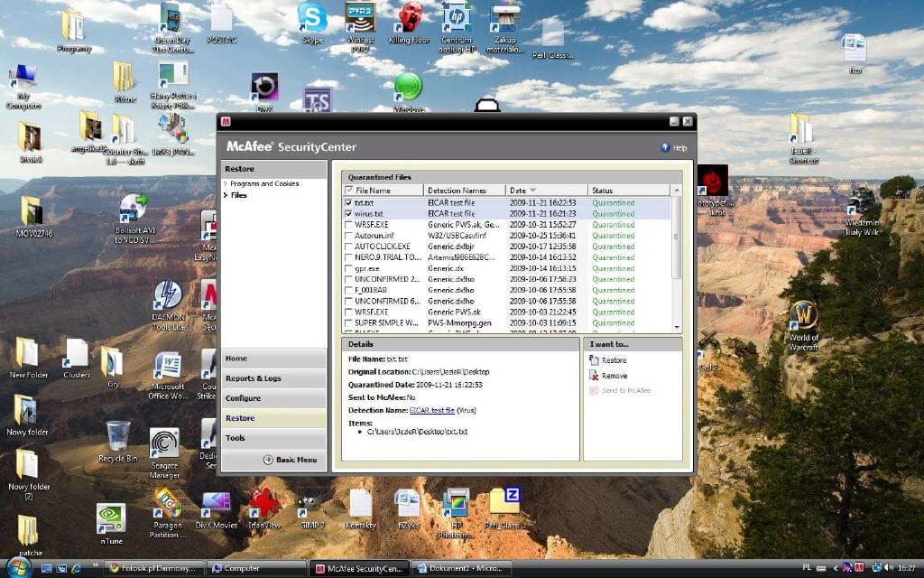Launch Paragon Partition desktop shortcut
Screen dimensions: 924x578
(167, 513)
